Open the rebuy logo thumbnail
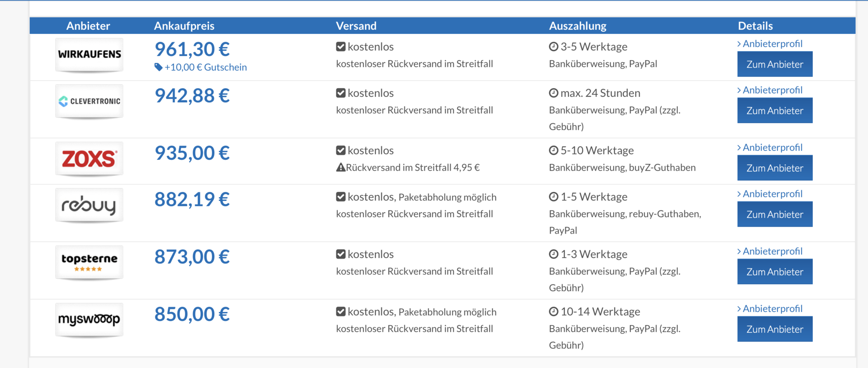This screenshot has height=368, width=868. click(x=89, y=205)
